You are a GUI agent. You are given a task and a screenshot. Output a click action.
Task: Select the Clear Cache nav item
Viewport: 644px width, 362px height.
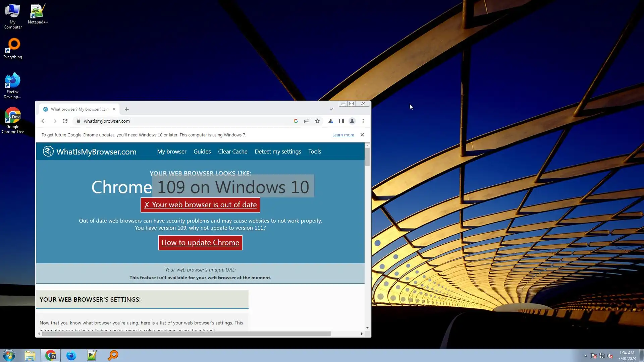pos(232,152)
